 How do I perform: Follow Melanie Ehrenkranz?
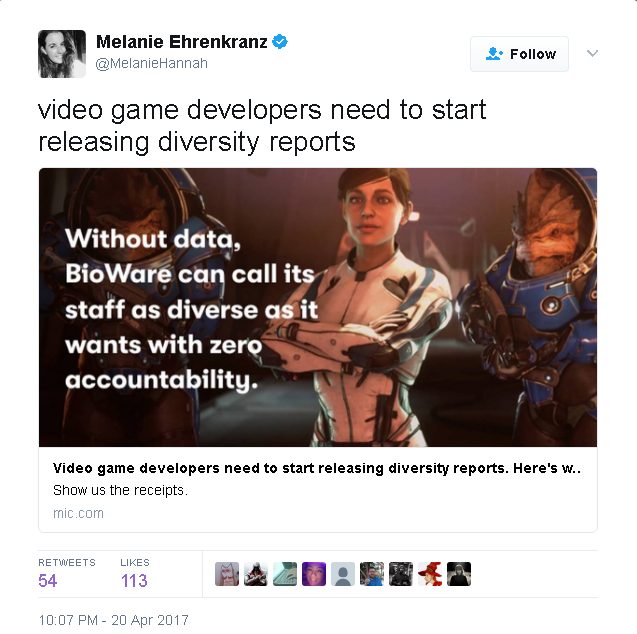(519, 54)
